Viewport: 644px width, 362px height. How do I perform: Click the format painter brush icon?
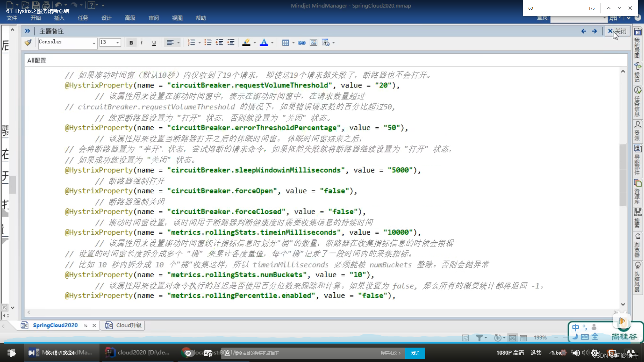pyautogui.click(x=28, y=43)
